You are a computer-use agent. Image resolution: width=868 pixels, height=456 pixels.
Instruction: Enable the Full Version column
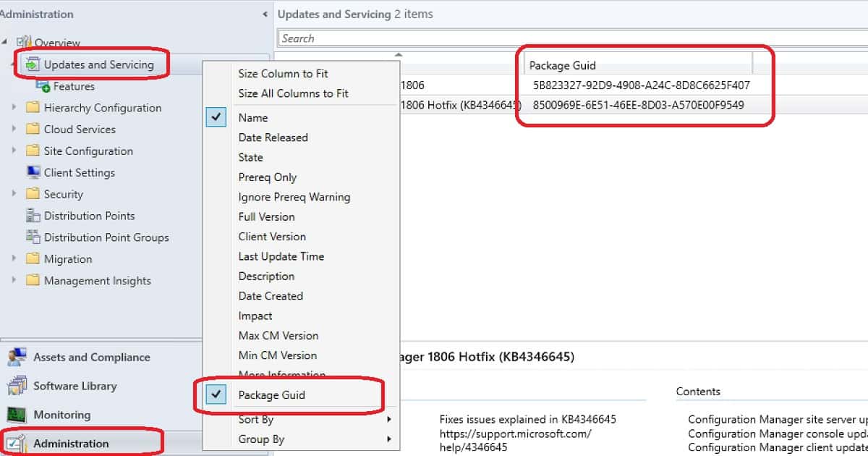pyautogui.click(x=267, y=216)
